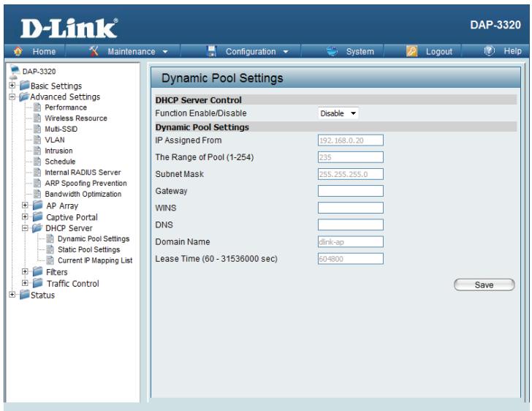The image size is (532, 411).
Task: Click the Gateway input field
Action: [x=351, y=191]
